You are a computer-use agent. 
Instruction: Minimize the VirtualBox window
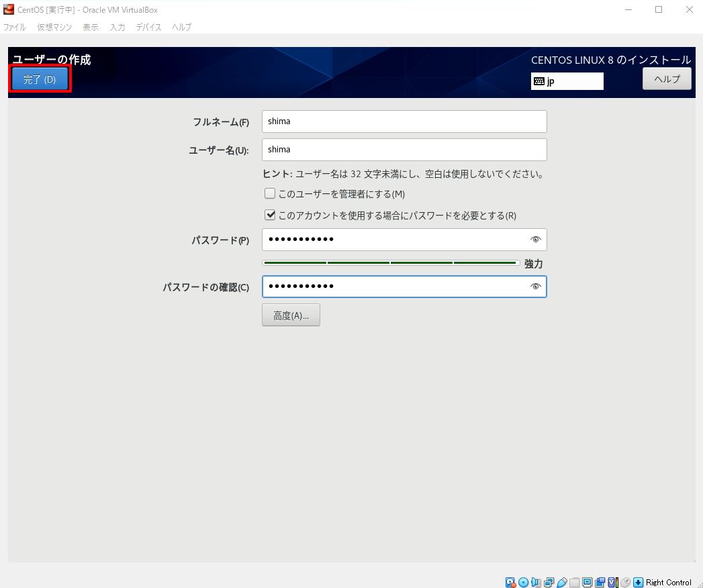pyautogui.click(x=628, y=9)
